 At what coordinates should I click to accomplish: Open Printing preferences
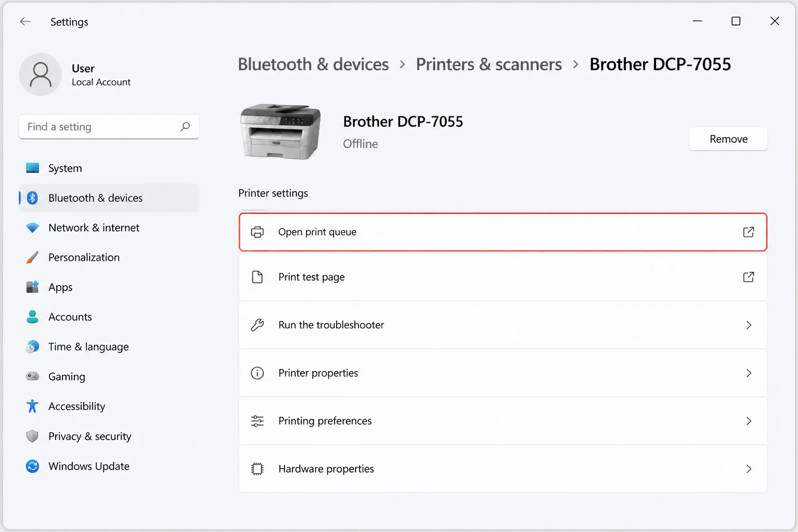click(503, 421)
